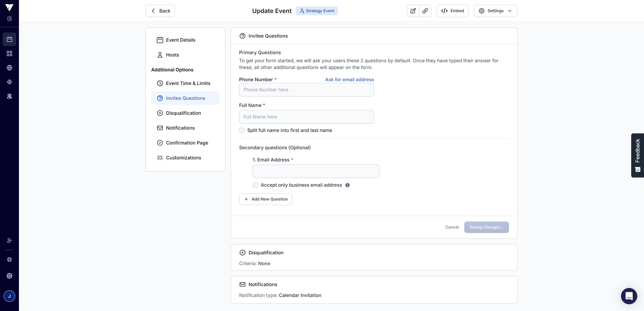This screenshot has height=311, width=644.
Task: Click the Email Address input field
Action: [x=316, y=171]
